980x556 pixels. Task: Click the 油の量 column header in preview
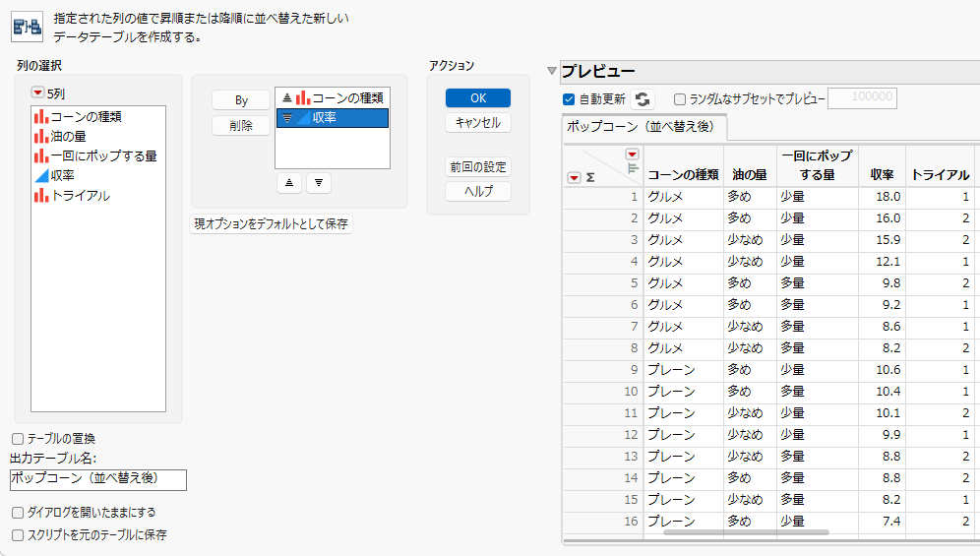point(750,175)
